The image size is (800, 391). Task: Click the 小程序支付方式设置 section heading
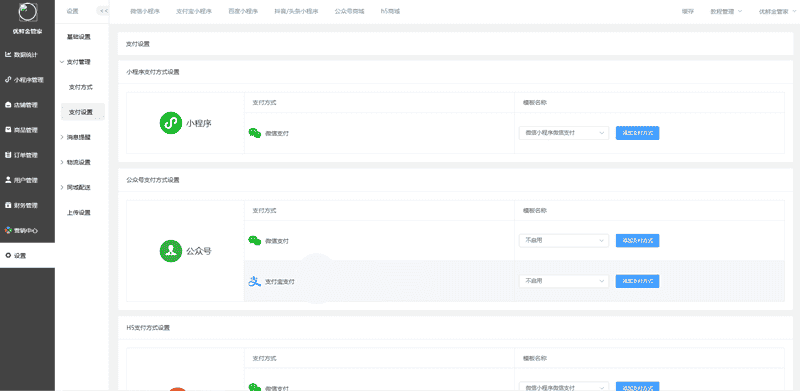click(153, 72)
